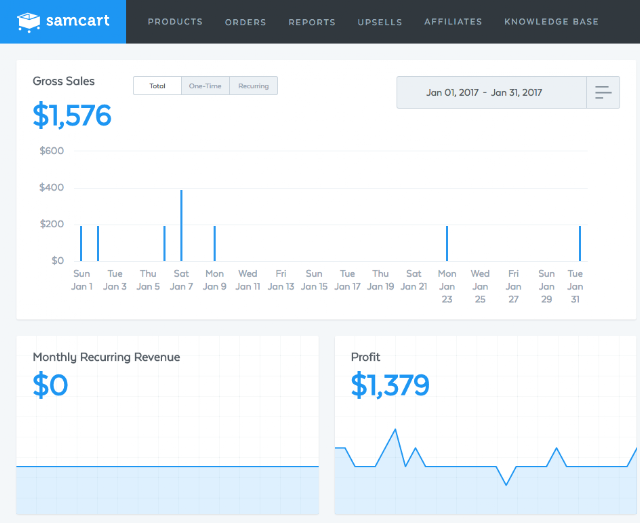The width and height of the screenshot is (640, 523).
Task: Navigate to Upsells
Action: [380, 22]
